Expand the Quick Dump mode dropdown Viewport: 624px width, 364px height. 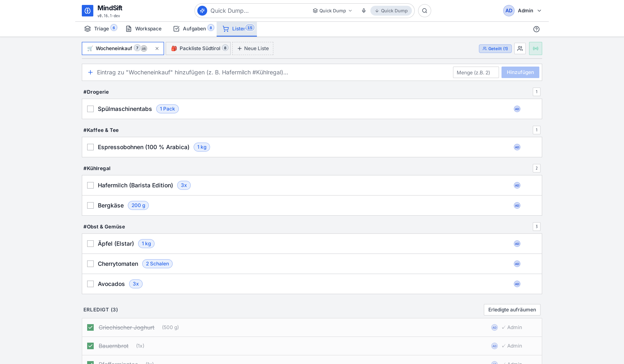332,11
